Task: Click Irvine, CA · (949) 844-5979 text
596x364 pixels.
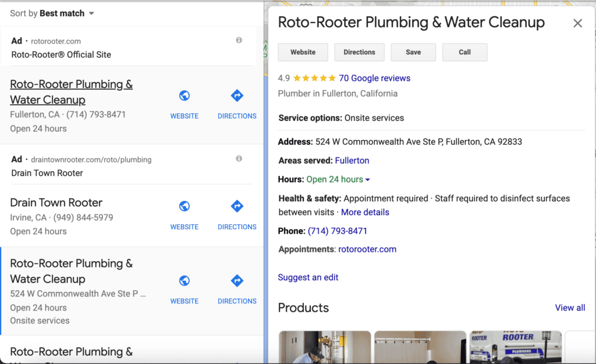Action: (x=62, y=217)
